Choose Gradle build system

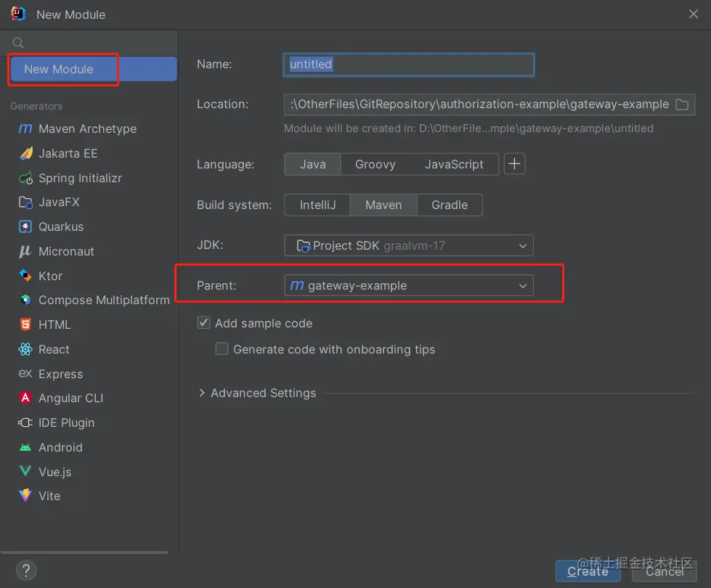point(450,205)
